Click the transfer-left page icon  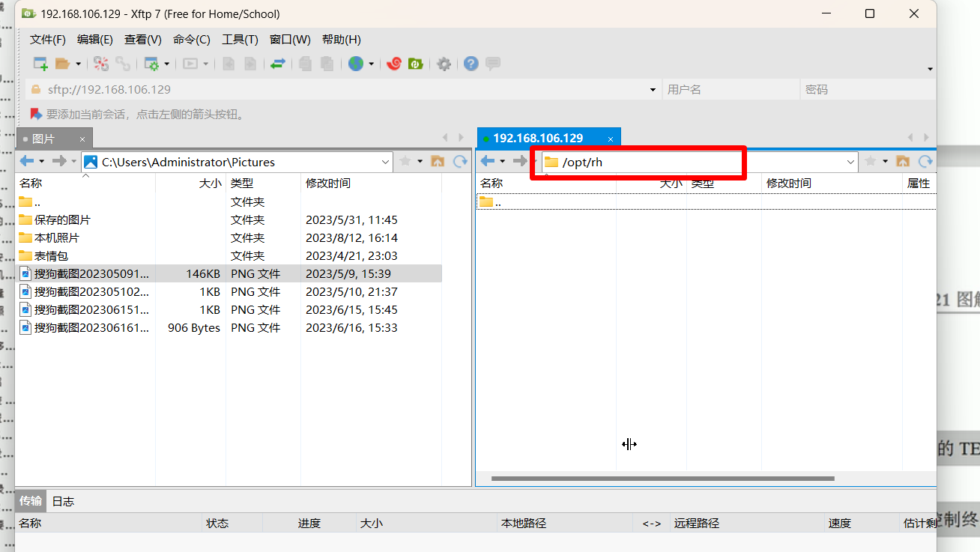point(229,64)
